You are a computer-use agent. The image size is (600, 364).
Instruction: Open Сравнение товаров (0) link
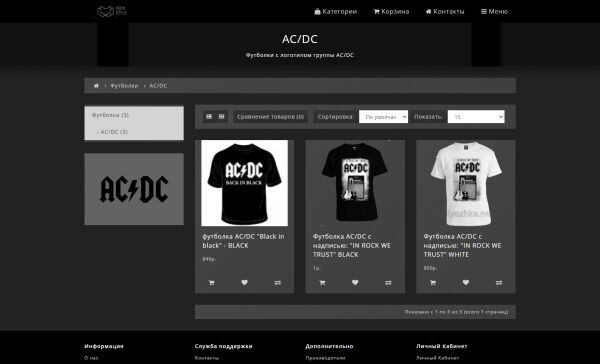click(x=270, y=117)
